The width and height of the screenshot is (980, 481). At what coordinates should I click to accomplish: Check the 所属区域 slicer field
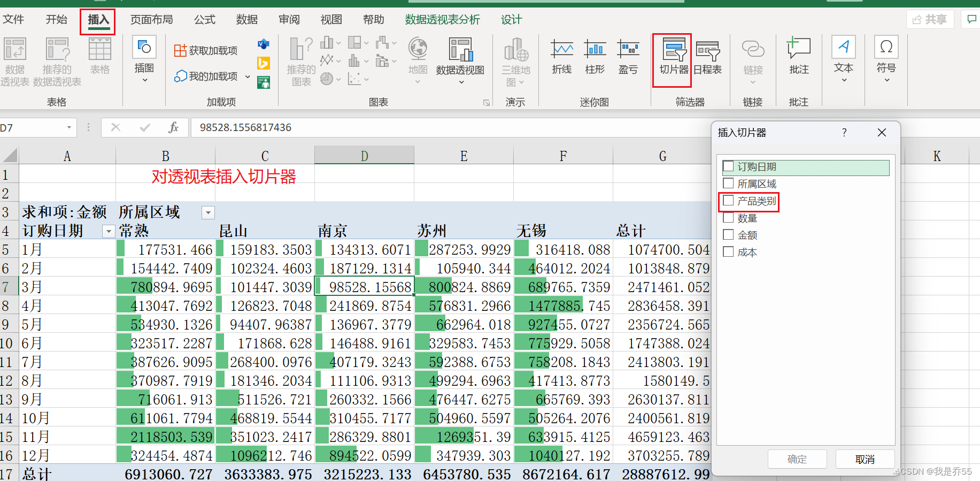(x=728, y=184)
